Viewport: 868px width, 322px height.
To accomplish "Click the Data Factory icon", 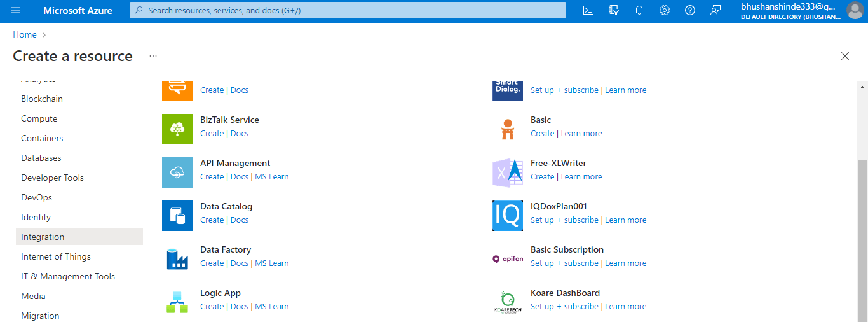I will tap(177, 259).
